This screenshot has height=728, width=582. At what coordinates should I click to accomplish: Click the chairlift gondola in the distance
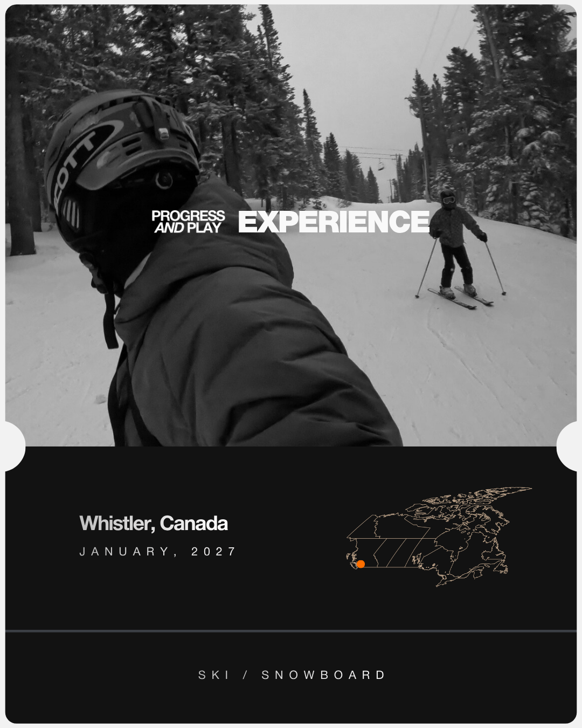(382, 164)
